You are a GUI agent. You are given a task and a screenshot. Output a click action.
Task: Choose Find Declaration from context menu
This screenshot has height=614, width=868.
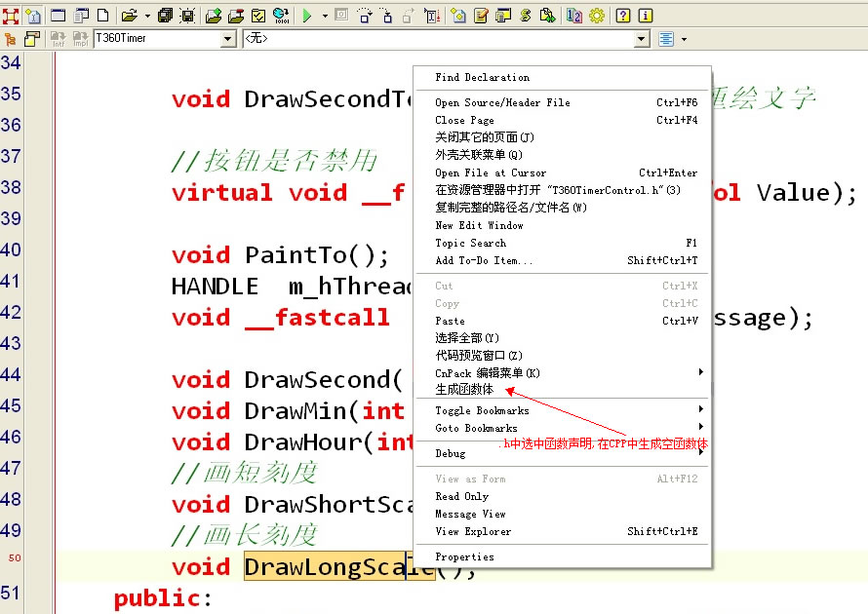[483, 77]
